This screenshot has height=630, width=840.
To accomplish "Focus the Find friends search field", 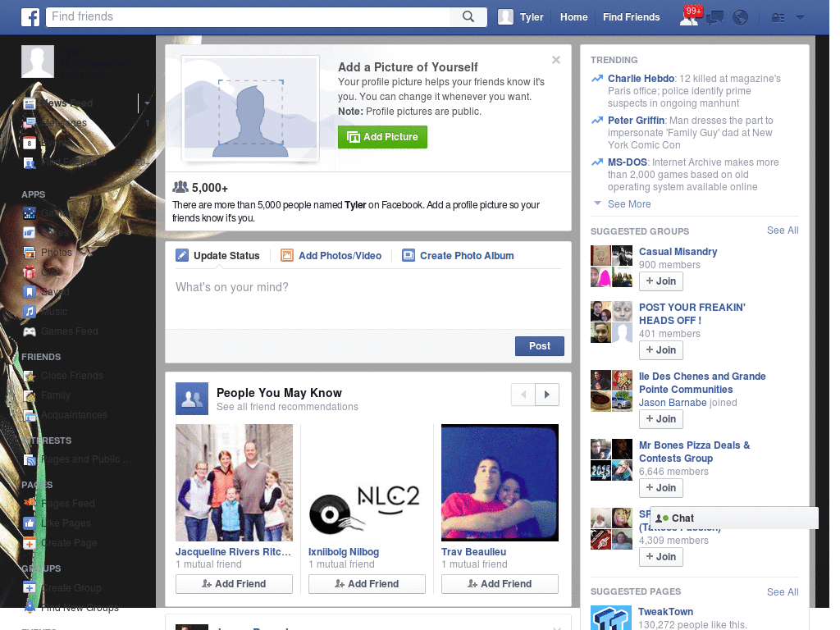I will (249, 16).
